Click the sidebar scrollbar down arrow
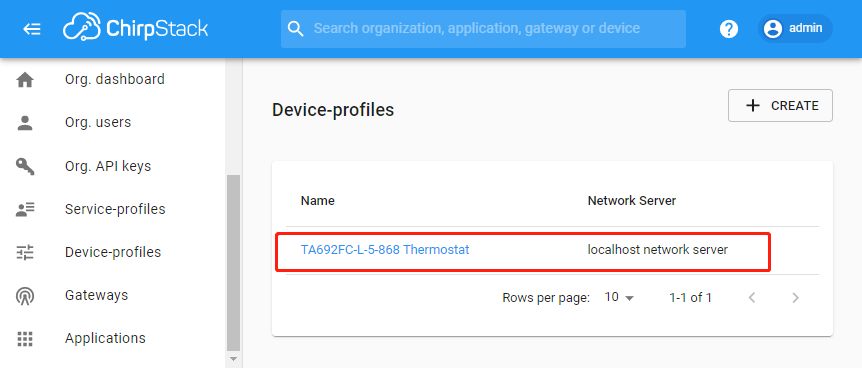The height and width of the screenshot is (368, 862). point(234,359)
